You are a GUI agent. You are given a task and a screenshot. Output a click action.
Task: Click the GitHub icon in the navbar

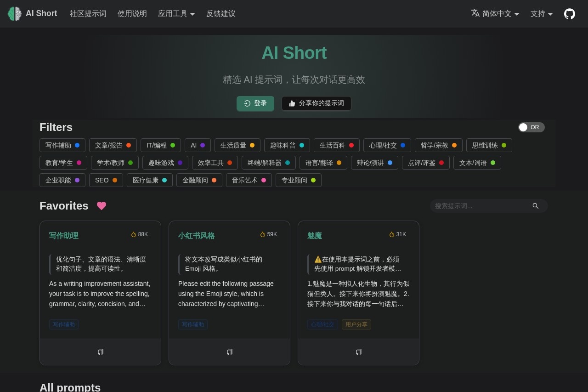tap(570, 14)
